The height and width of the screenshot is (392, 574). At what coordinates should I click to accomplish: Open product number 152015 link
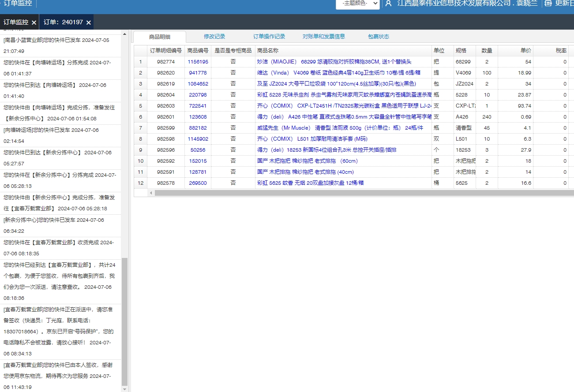point(198,161)
